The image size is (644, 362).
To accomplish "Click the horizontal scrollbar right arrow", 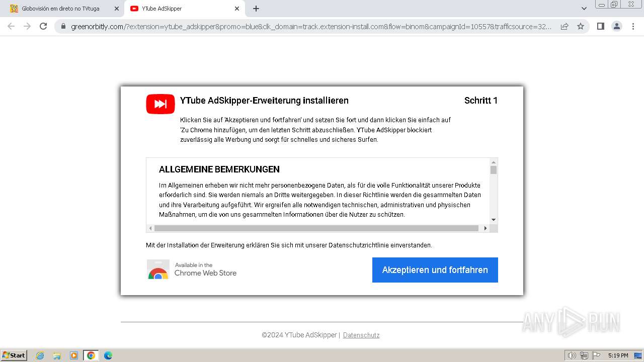I will point(485,228).
